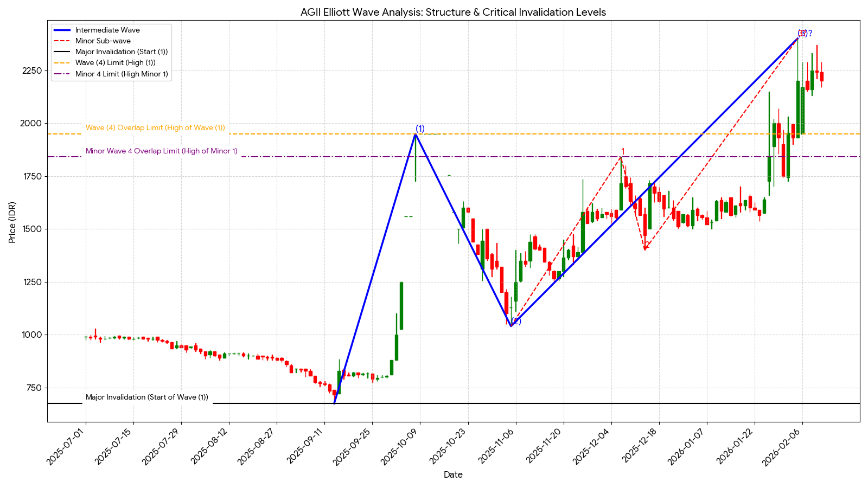Image resolution: width=868 pixels, height=488 pixels.
Task: Click the orange dashed sample in the legend
Action: click(x=62, y=63)
